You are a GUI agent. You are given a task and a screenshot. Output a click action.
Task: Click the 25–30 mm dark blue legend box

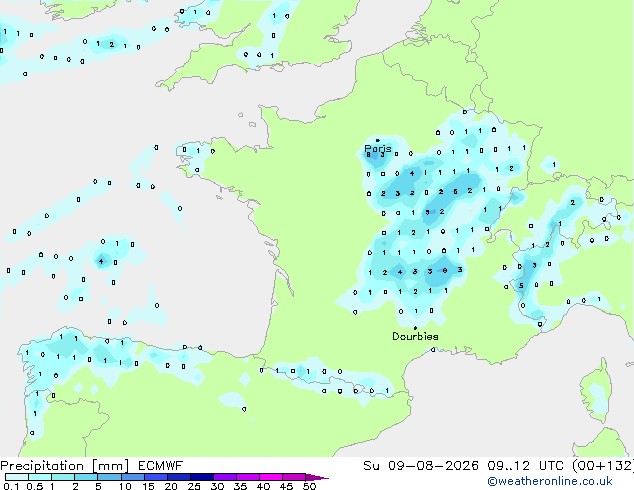coord(201,477)
